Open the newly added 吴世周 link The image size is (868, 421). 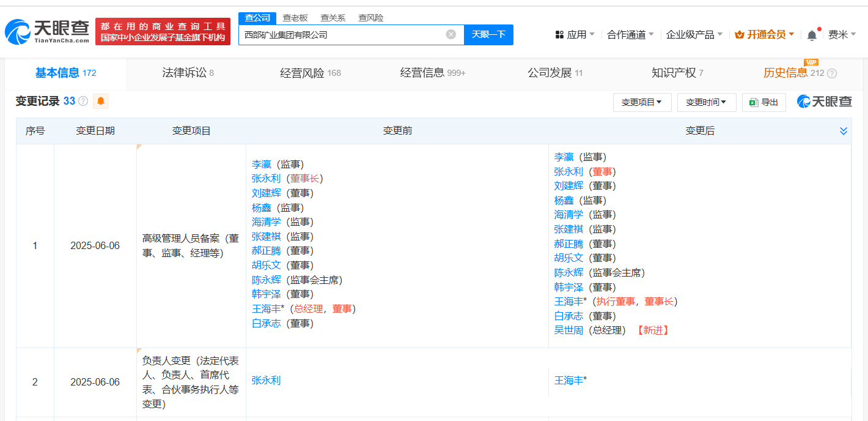coord(569,330)
